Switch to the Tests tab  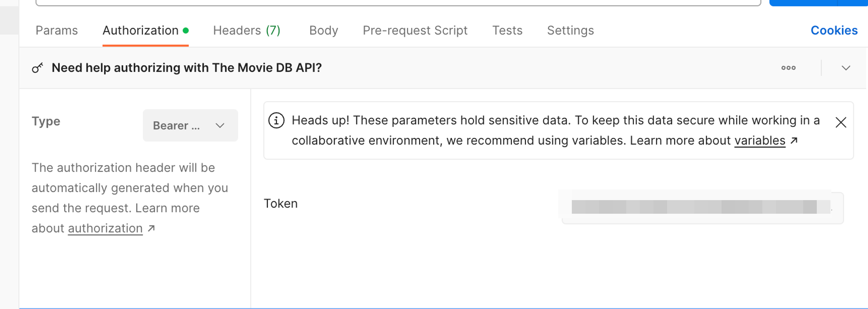507,30
